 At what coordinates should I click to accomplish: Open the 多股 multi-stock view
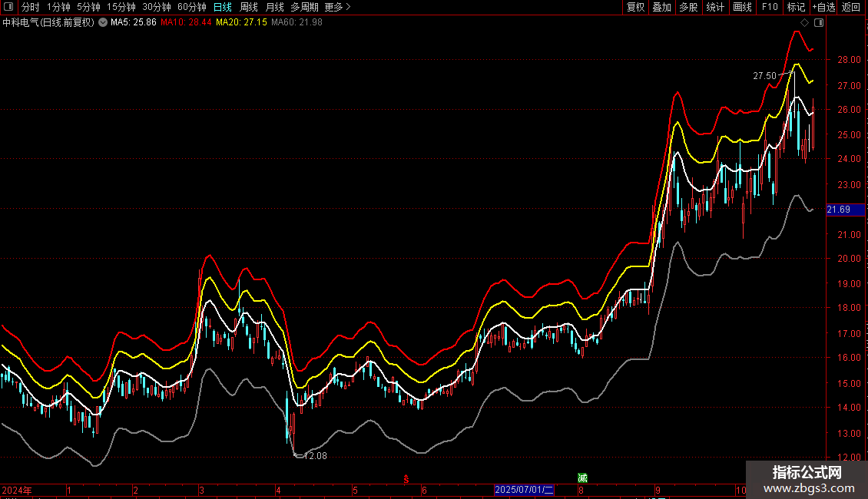(689, 7)
